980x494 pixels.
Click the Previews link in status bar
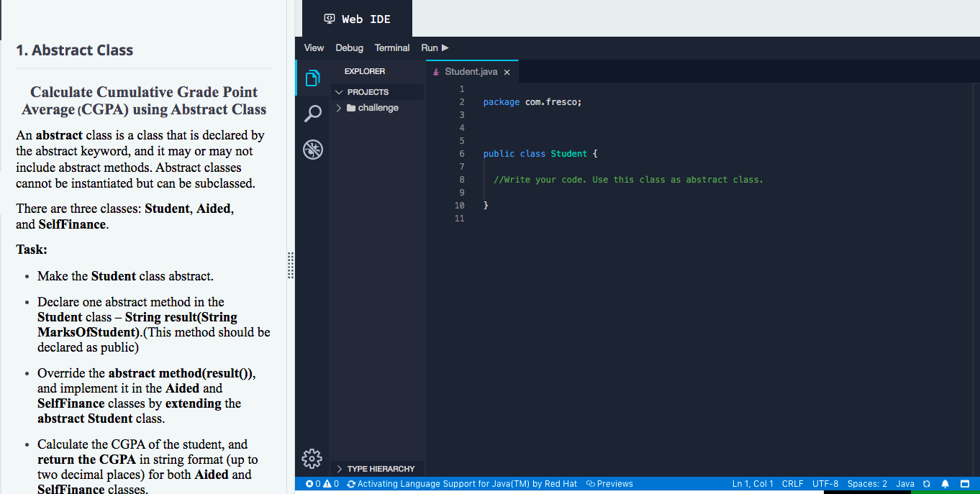609,483
